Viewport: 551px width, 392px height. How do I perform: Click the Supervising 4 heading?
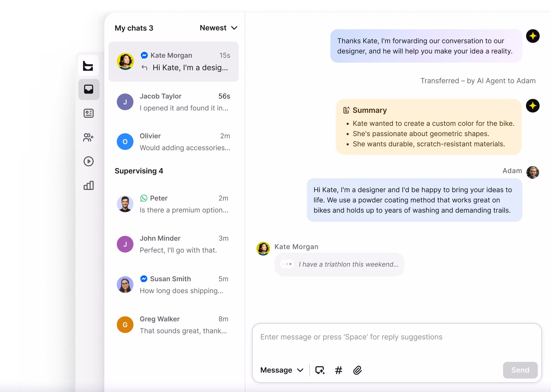(x=139, y=171)
